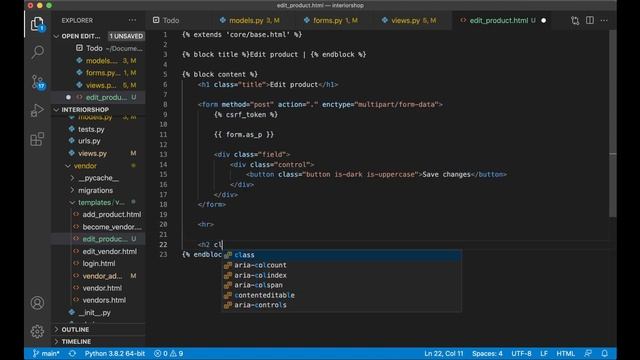Place cursor on the <hr> line

click(x=206, y=224)
